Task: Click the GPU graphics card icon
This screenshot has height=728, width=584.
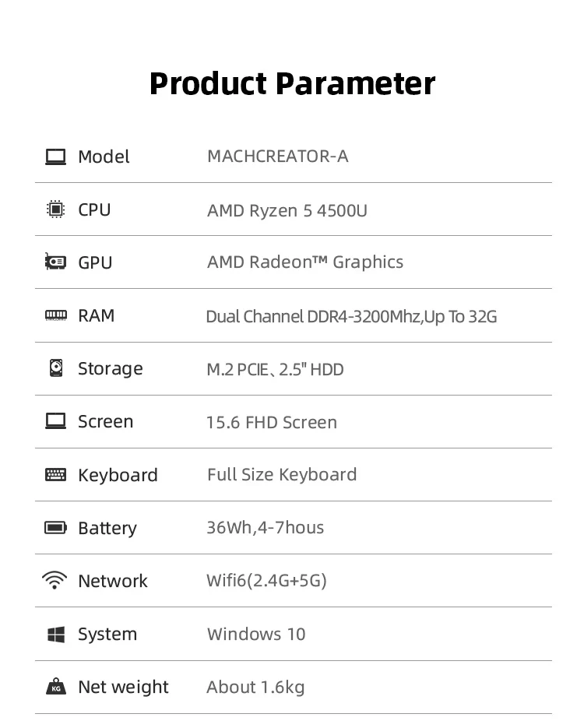Action: point(55,262)
